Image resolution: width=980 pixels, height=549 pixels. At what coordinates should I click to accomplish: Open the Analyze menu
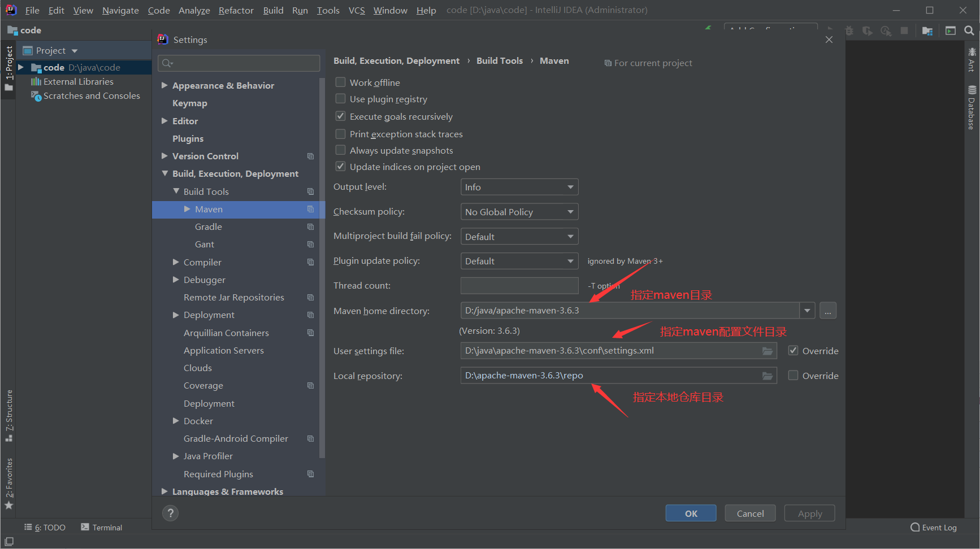(194, 10)
